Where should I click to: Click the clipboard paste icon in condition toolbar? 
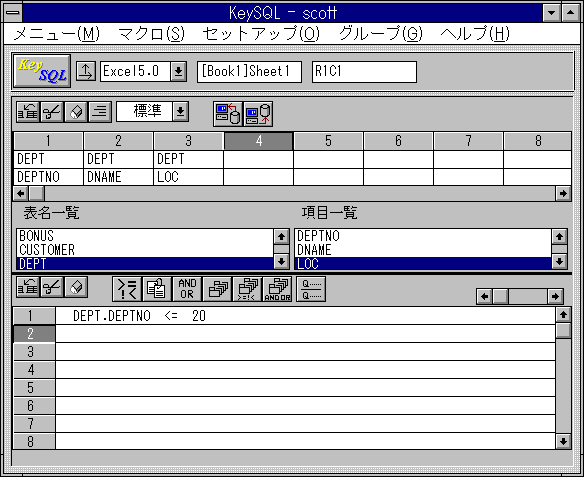(157, 289)
